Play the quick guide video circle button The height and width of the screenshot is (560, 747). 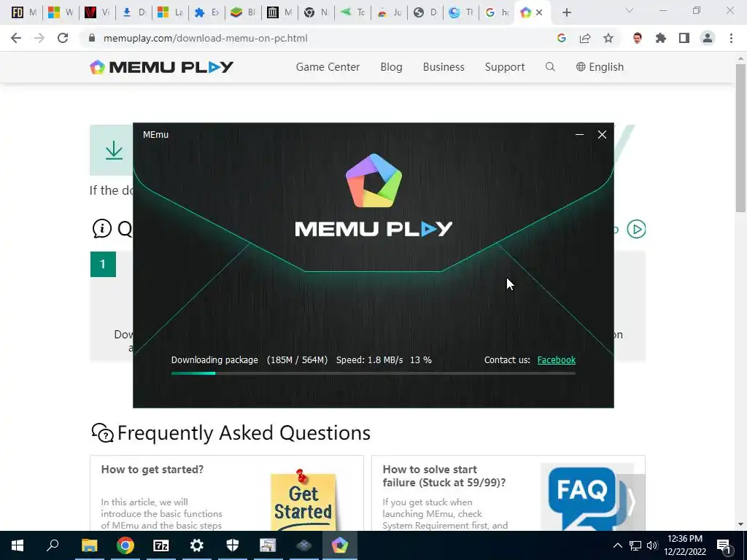coord(636,229)
